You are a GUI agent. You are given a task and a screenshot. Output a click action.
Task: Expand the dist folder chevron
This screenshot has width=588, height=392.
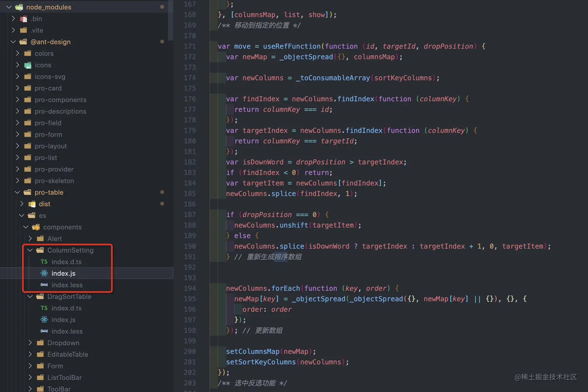[x=22, y=204]
